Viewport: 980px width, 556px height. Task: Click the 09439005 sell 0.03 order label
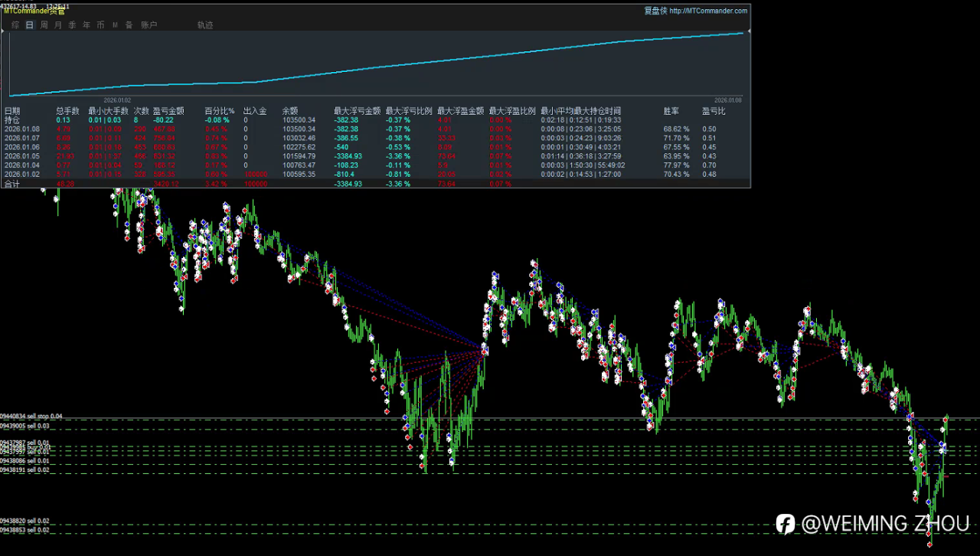(24, 426)
